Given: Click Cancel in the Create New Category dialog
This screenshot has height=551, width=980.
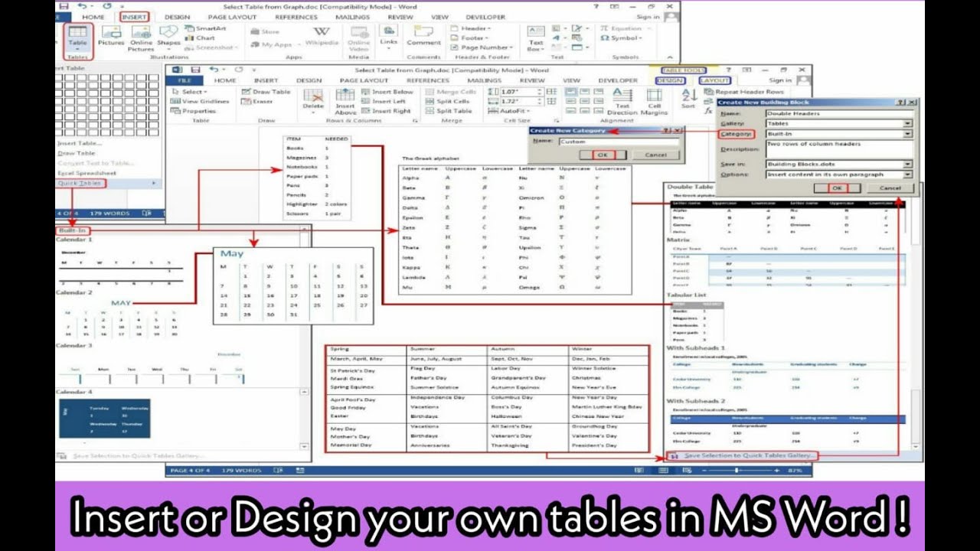Looking at the screenshot, I should click(656, 155).
